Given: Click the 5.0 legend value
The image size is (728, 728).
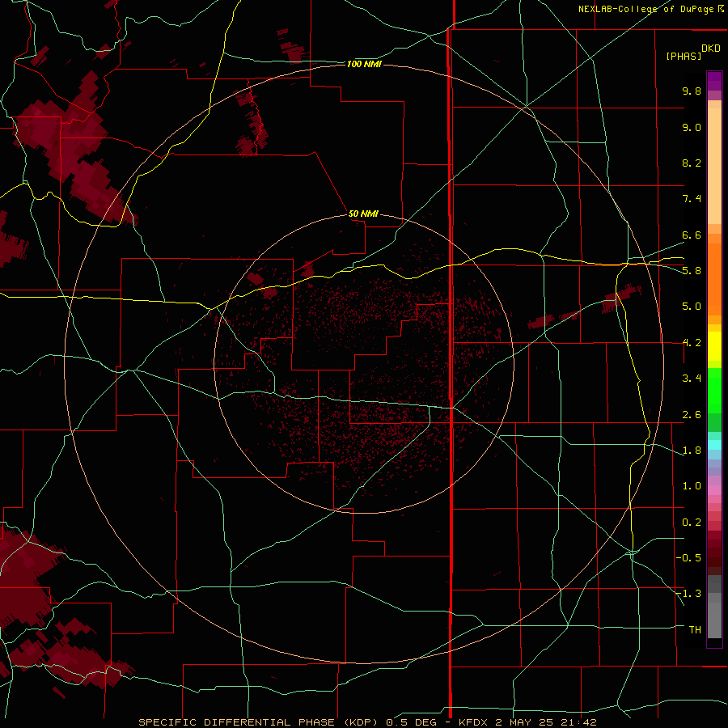Looking at the screenshot, I should point(692,307).
